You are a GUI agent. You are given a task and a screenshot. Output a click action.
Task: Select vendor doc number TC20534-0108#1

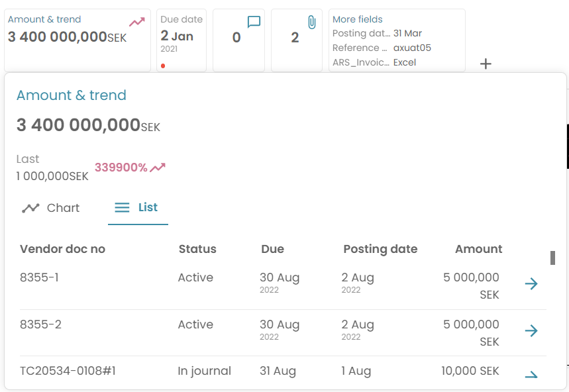[68, 371]
